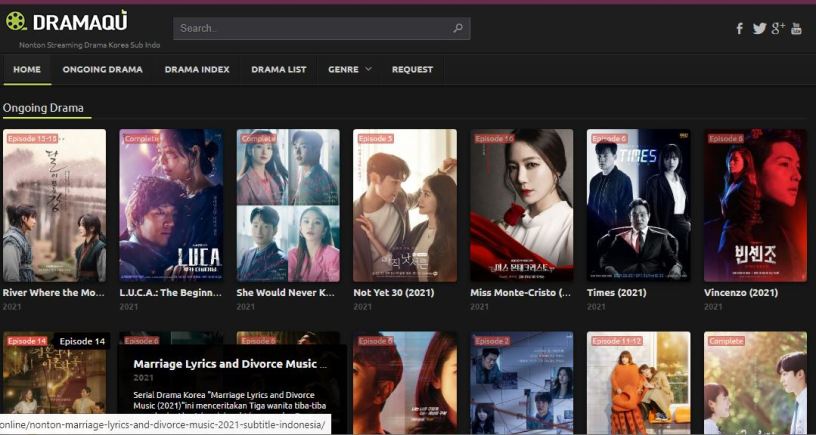Click the DRAMAQU site name text
Image resolution: width=816 pixels, height=435 pixels.
pyautogui.click(x=80, y=22)
